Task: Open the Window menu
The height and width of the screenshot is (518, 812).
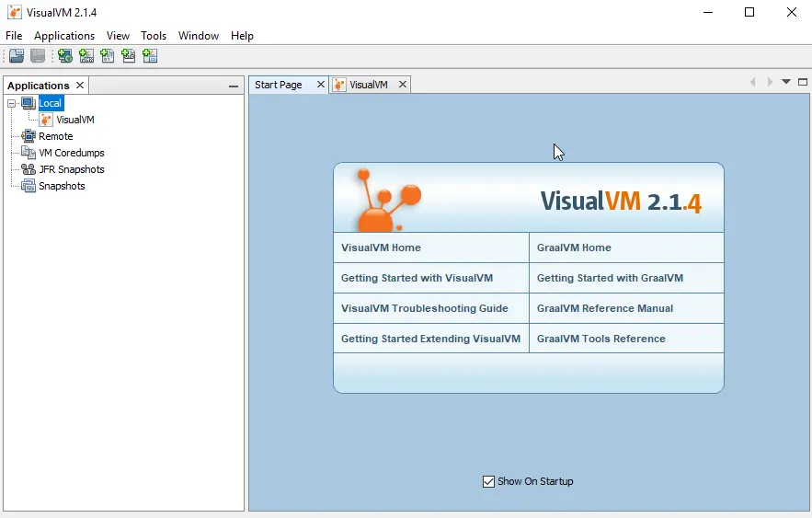Action: coord(199,36)
